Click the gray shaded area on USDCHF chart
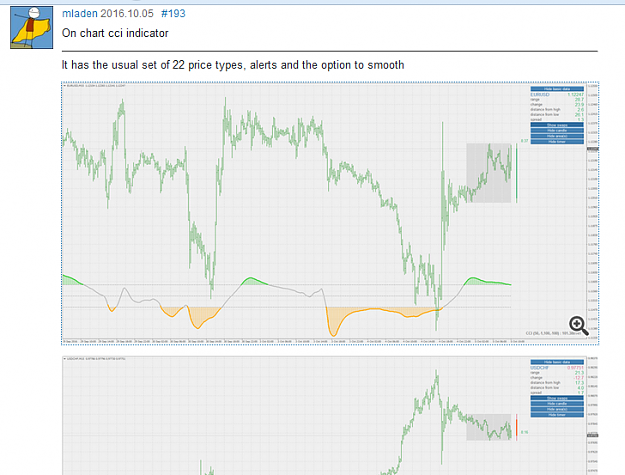 489,427
